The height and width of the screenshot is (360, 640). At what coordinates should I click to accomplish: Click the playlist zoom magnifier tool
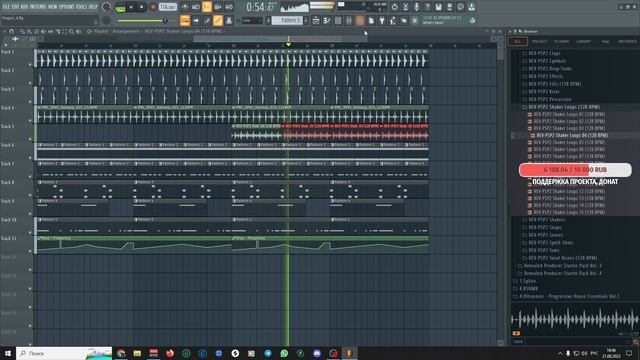point(71,31)
